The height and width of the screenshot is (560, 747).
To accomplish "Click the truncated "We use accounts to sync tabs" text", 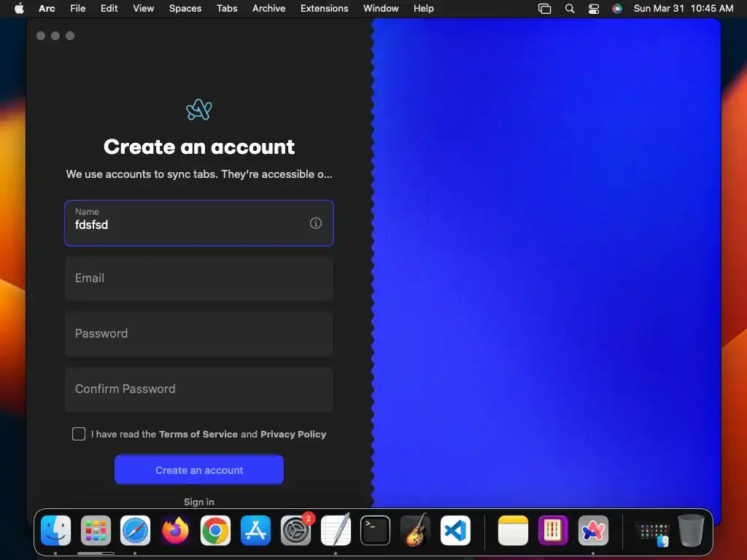I will click(x=199, y=174).
